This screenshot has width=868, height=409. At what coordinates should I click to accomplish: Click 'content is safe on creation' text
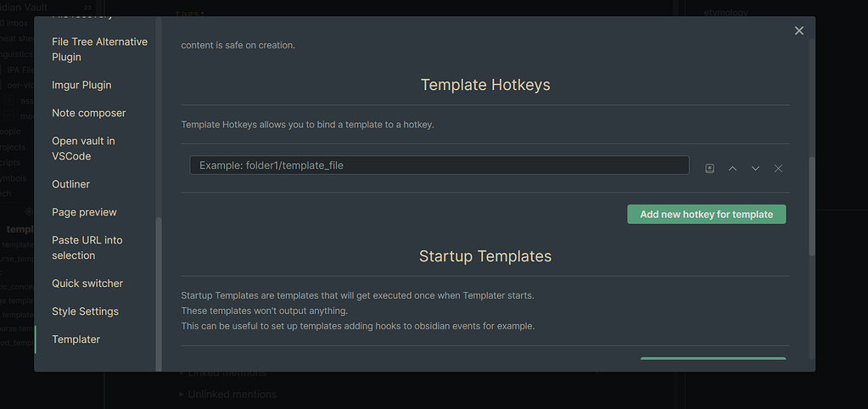[x=238, y=45]
